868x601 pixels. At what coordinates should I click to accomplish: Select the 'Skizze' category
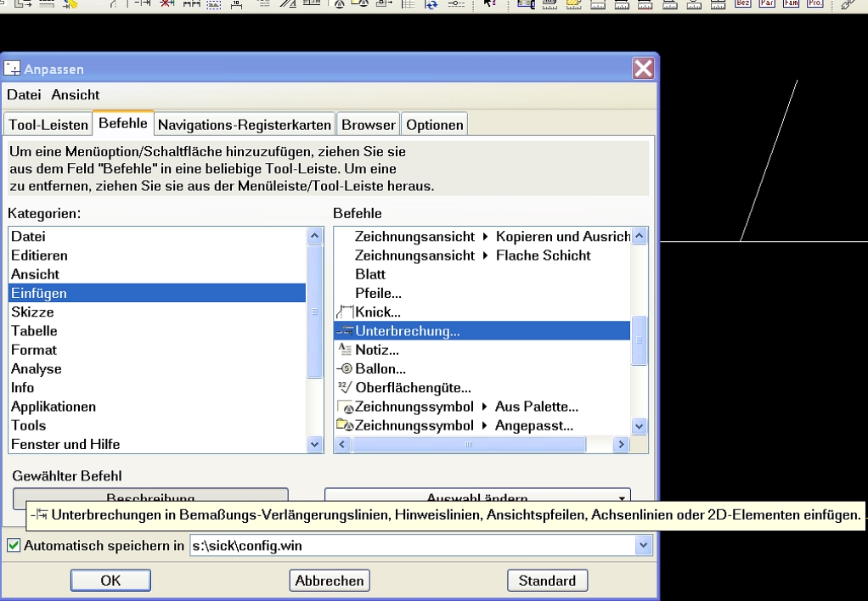coord(156,312)
